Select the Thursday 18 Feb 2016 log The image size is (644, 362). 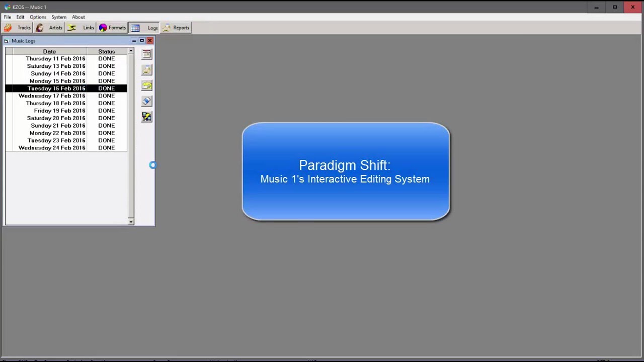click(66, 103)
